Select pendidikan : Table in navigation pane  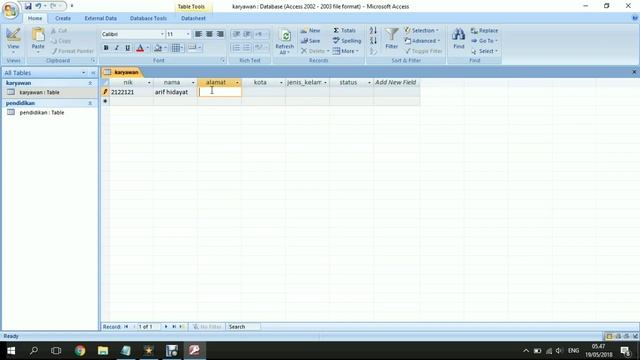42,112
